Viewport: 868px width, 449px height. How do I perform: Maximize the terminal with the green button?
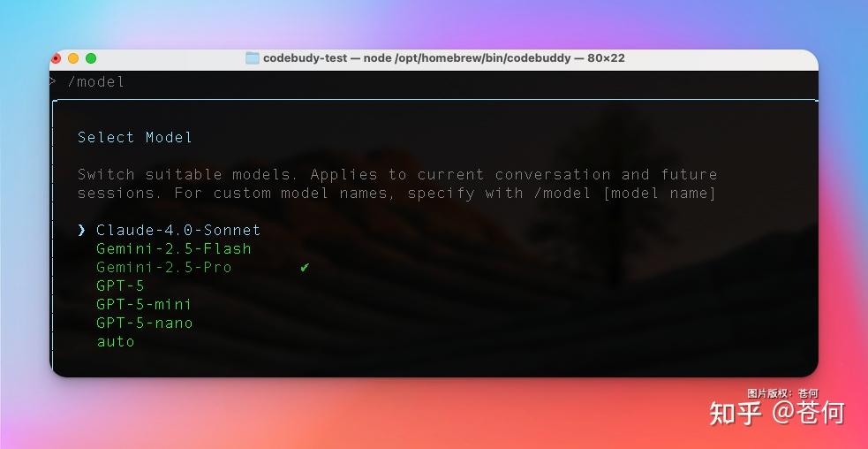click(90, 58)
